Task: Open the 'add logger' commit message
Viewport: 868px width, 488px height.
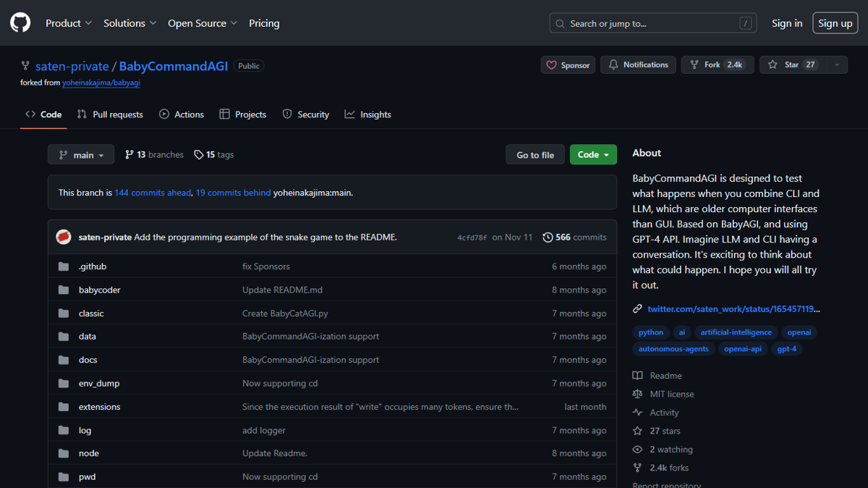Action: [x=264, y=430]
